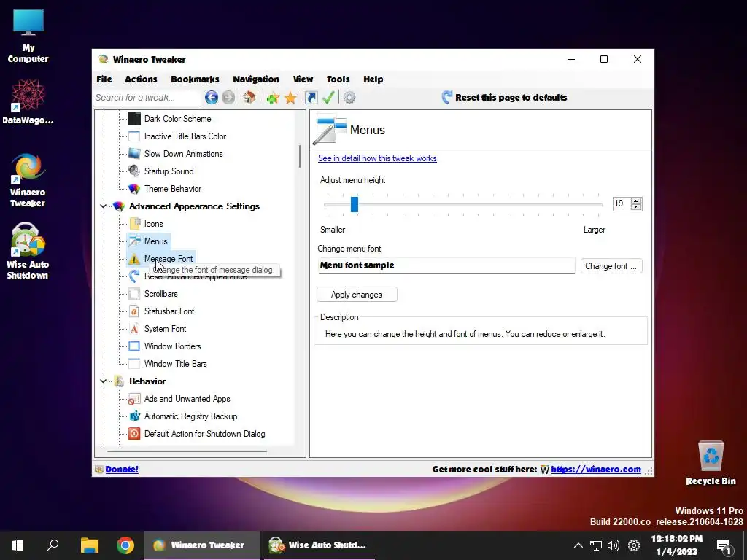Open the Icons appearance tweak

[x=153, y=224]
